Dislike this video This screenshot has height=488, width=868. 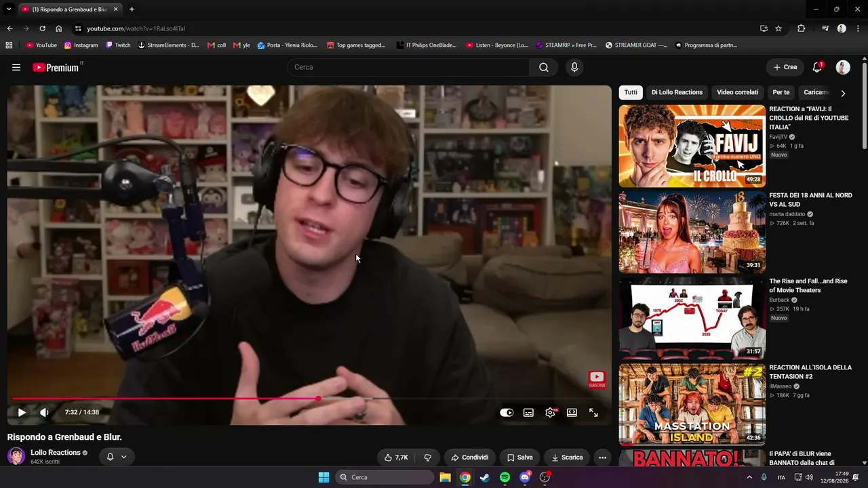pyautogui.click(x=427, y=457)
